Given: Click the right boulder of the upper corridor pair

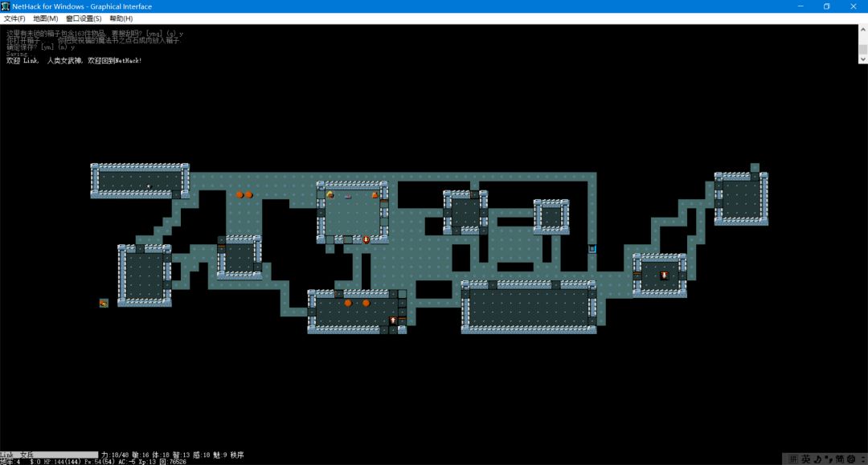Looking at the screenshot, I should (249, 194).
